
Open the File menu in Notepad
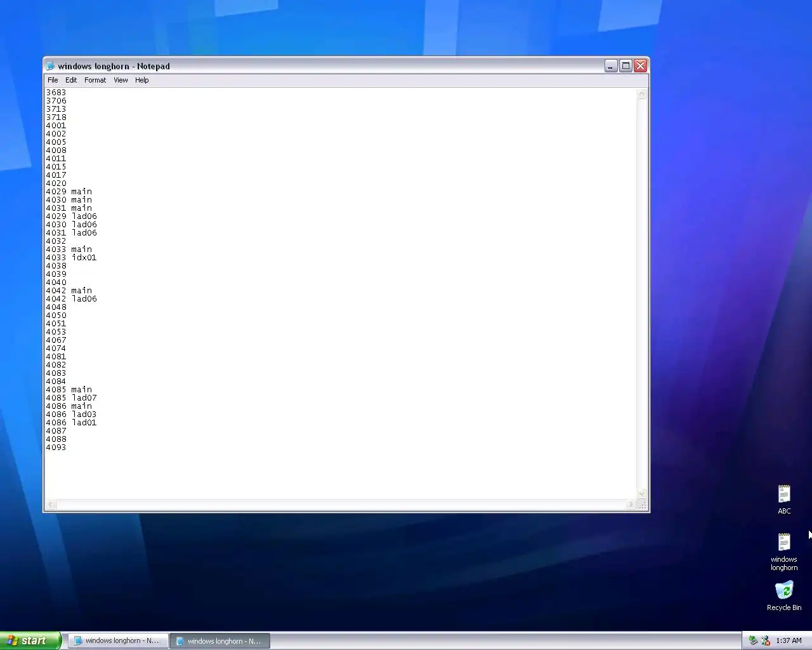pyautogui.click(x=53, y=80)
